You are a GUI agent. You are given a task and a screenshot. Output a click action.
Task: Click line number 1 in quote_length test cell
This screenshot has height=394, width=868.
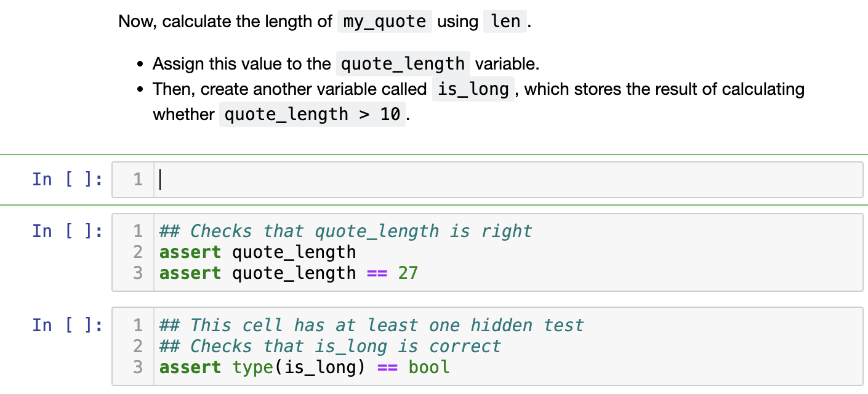click(137, 231)
